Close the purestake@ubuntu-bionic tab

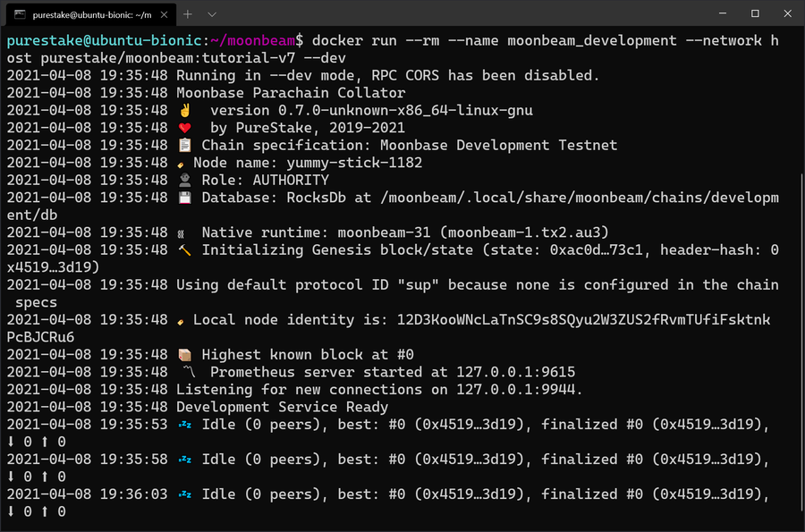[165, 15]
